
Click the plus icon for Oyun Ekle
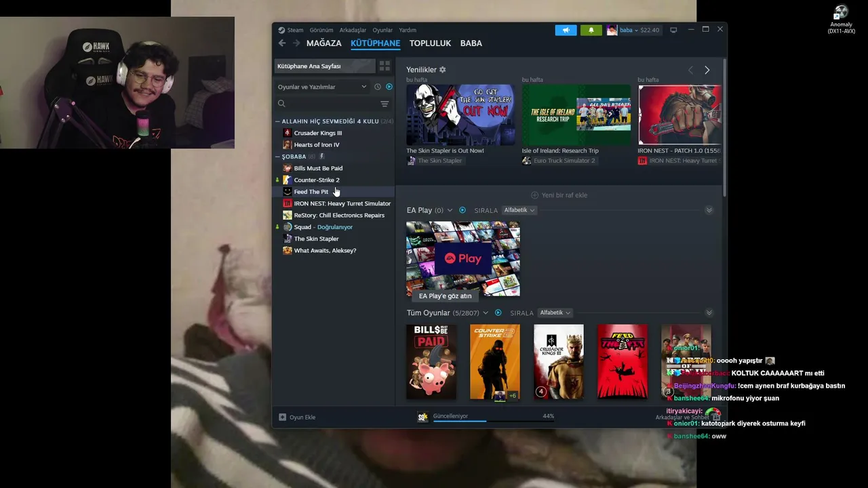283,417
